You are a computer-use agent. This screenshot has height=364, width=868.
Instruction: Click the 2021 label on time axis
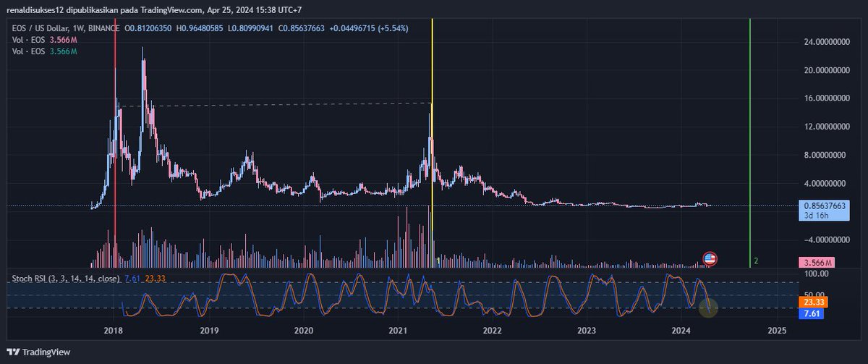coord(399,331)
